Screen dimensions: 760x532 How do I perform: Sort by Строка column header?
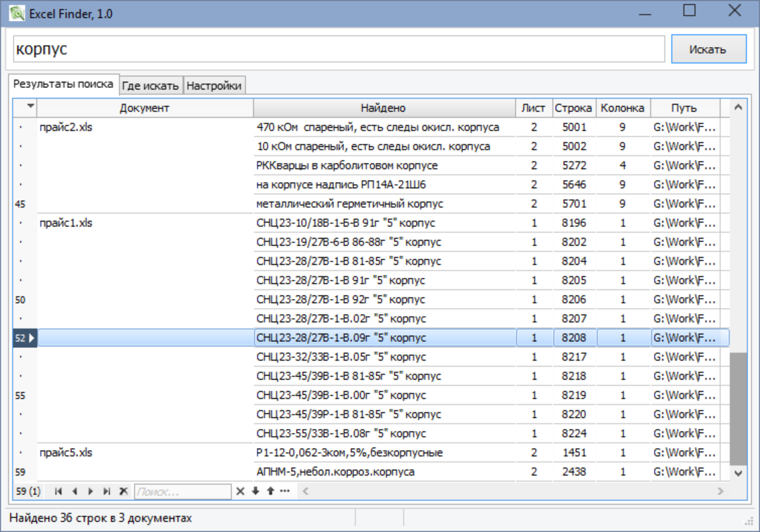coord(573,108)
